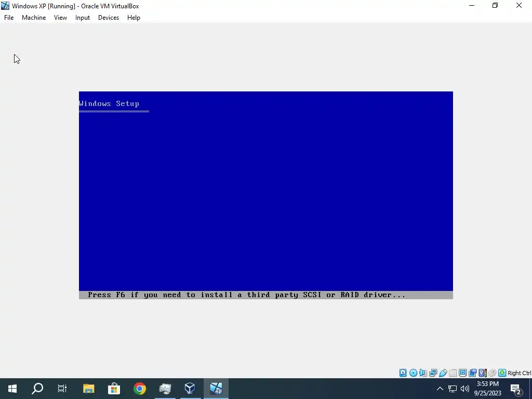
Task: Open the Input menu
Action: point(83,18)
